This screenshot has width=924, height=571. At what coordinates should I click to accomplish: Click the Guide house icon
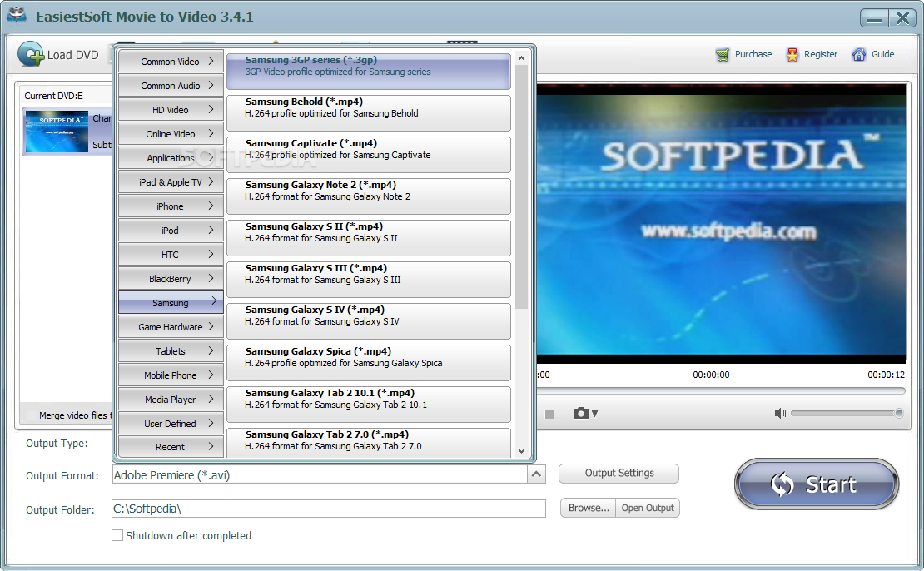pyautogui.click(x=859, y=55)
